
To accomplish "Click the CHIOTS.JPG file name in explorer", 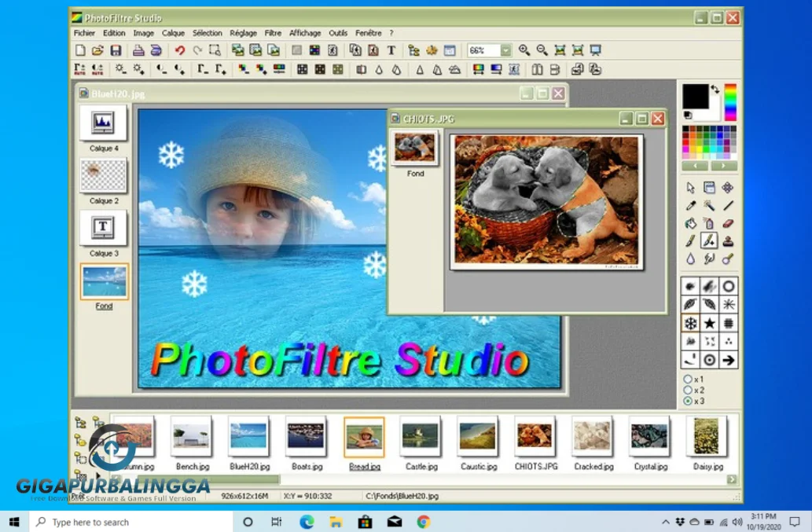I will point(536,466).
